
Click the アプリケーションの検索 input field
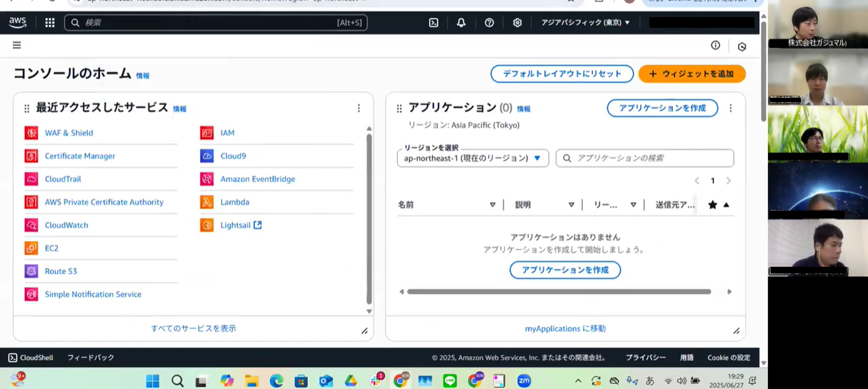tap(645, 158)
